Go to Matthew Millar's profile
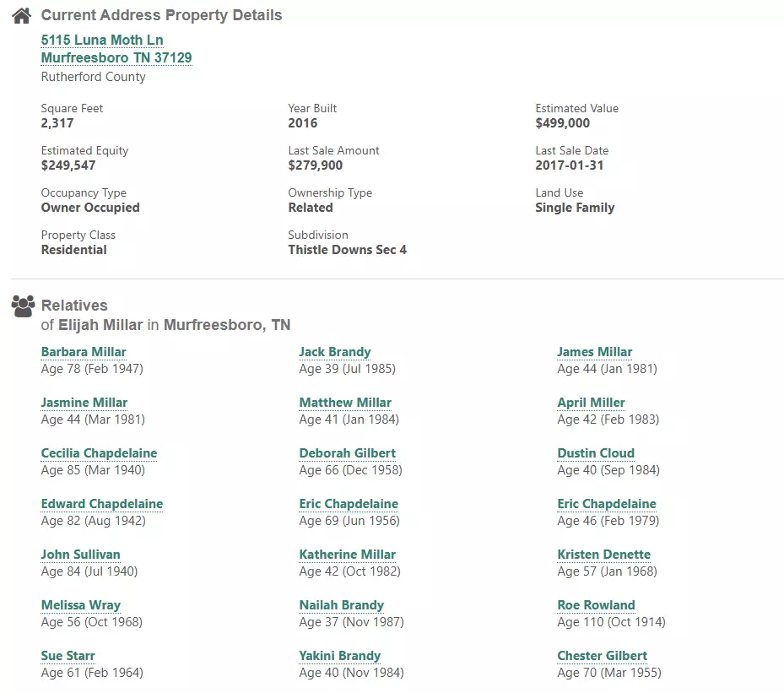 (x=345, y=403)
